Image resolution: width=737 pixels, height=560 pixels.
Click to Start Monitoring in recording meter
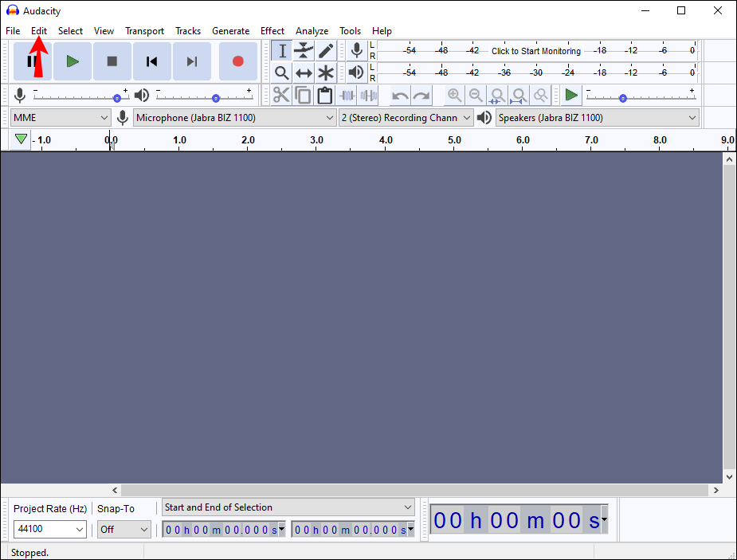point(535,51)
